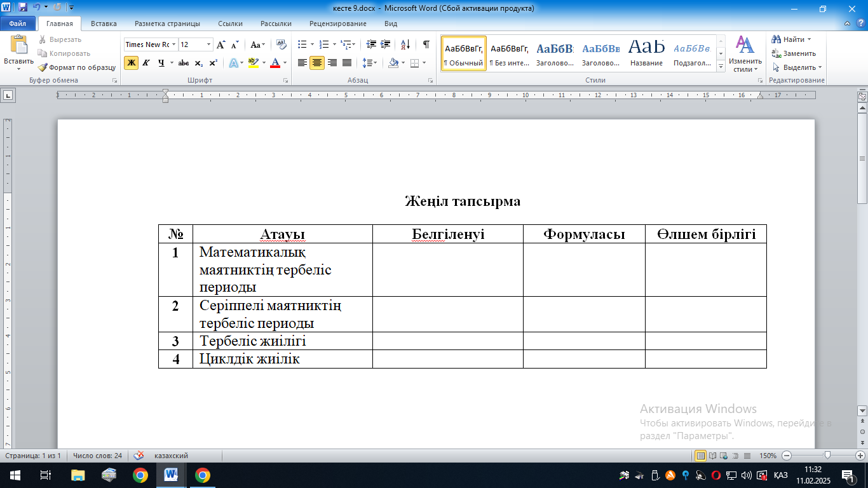Align text to the left
The height and width of the screenshot is (488, 868).
click(x=302, y=63)
